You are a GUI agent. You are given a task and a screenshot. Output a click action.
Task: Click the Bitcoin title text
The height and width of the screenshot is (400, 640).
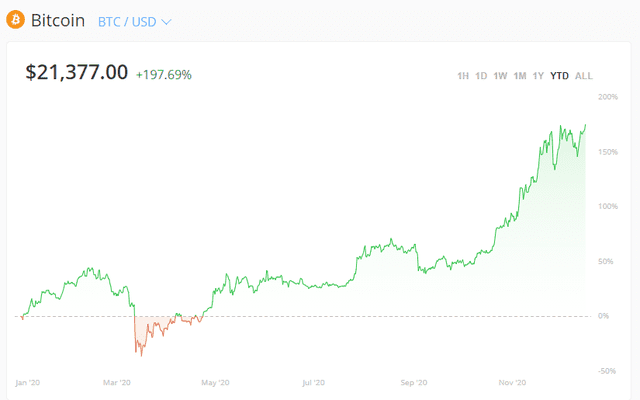58,20
